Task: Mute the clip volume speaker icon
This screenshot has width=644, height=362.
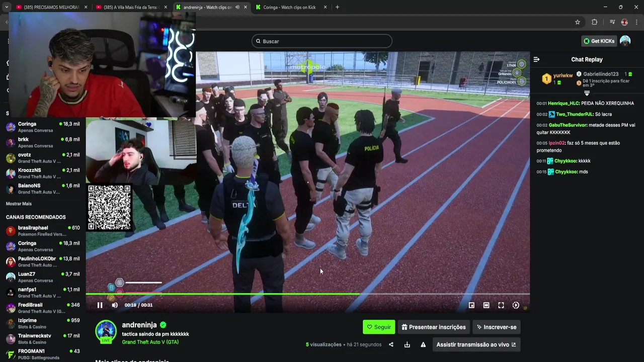Action: 115,305
